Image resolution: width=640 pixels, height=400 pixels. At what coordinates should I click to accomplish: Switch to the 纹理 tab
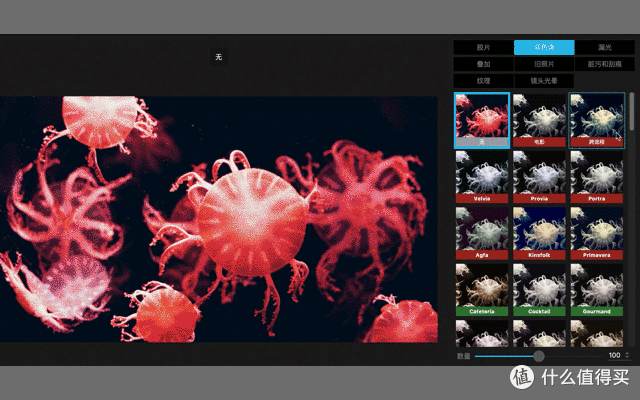tap(483, 81)
